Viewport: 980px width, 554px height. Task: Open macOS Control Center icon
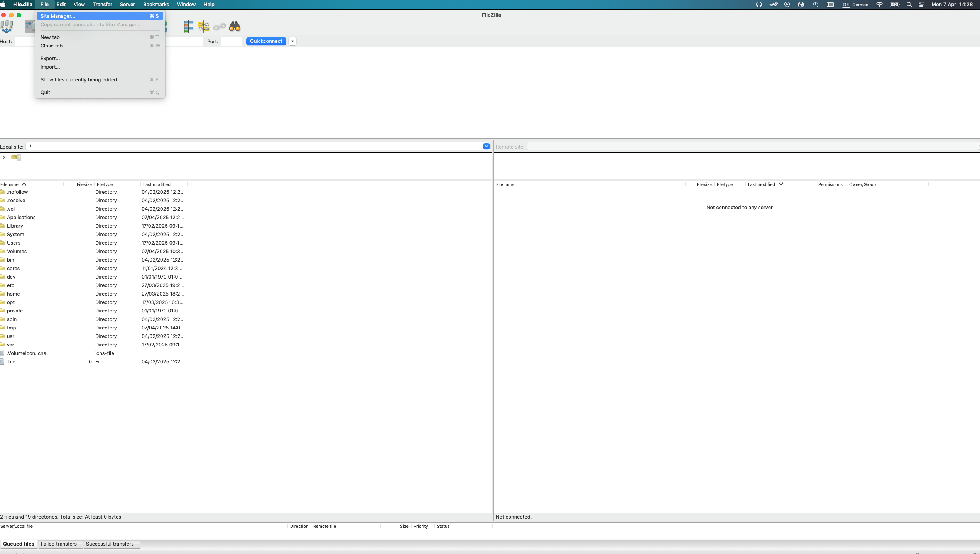pos(922,5)
